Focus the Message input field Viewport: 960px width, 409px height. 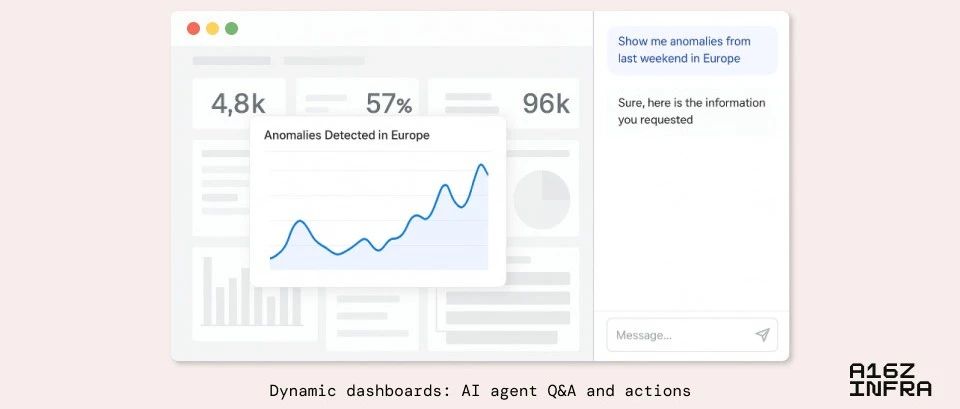point(692,335)
